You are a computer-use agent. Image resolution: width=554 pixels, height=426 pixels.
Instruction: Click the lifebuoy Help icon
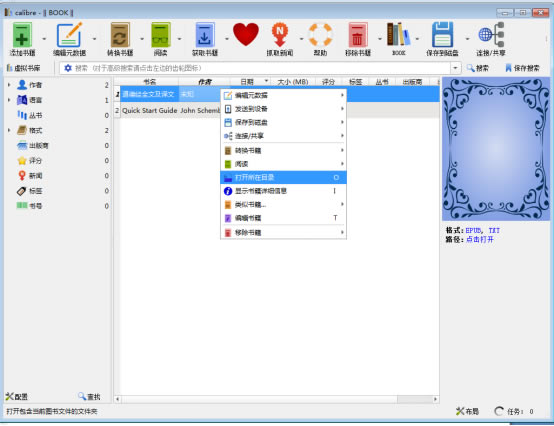(x=320, y=35)
